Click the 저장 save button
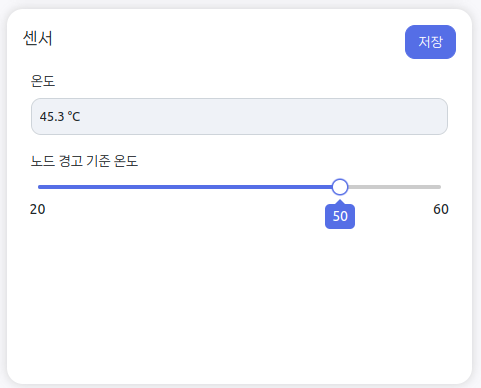The width and height of the screenshot is (481, 388). click(430, 42)
